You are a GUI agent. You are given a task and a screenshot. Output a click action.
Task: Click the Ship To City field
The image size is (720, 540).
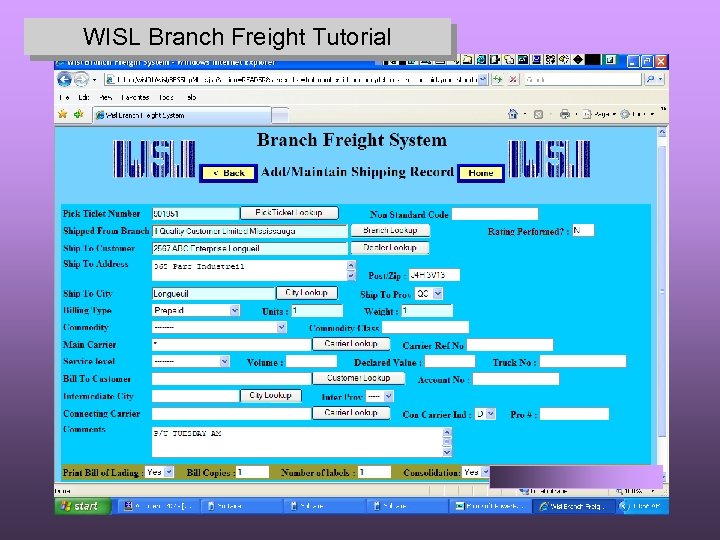214,293
